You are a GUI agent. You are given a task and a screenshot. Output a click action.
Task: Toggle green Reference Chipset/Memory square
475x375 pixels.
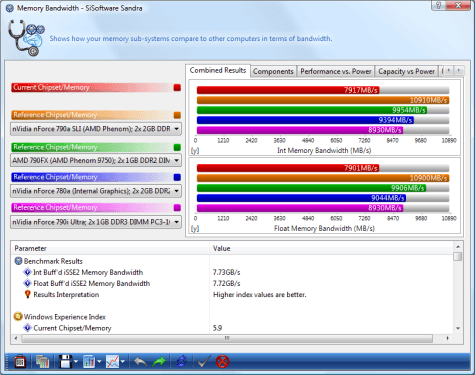pyautogui.click(x=177, y=147)
